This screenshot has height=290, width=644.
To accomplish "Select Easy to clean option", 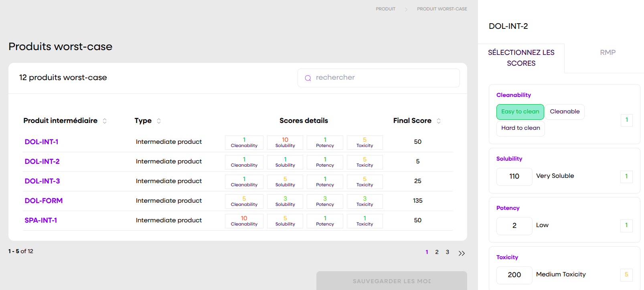I will (520, 112).
